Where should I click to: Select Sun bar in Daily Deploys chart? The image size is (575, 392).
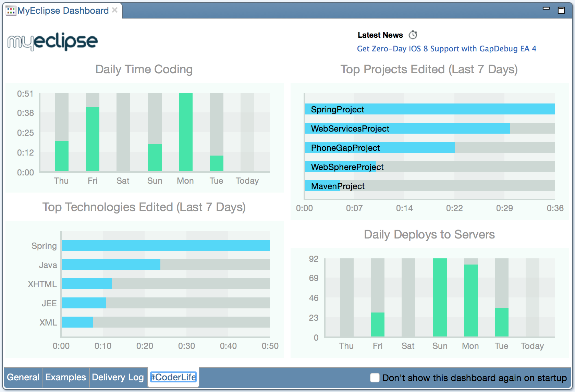tap(440, 297)
